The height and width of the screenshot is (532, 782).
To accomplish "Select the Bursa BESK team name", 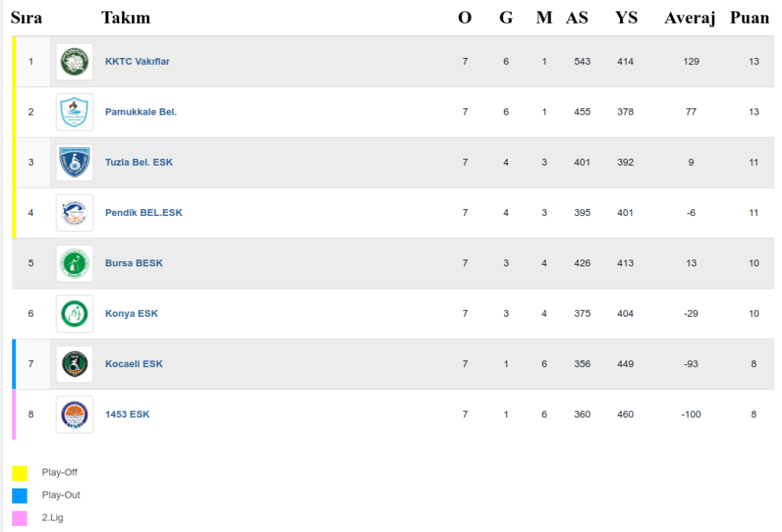I will point(134,263).
